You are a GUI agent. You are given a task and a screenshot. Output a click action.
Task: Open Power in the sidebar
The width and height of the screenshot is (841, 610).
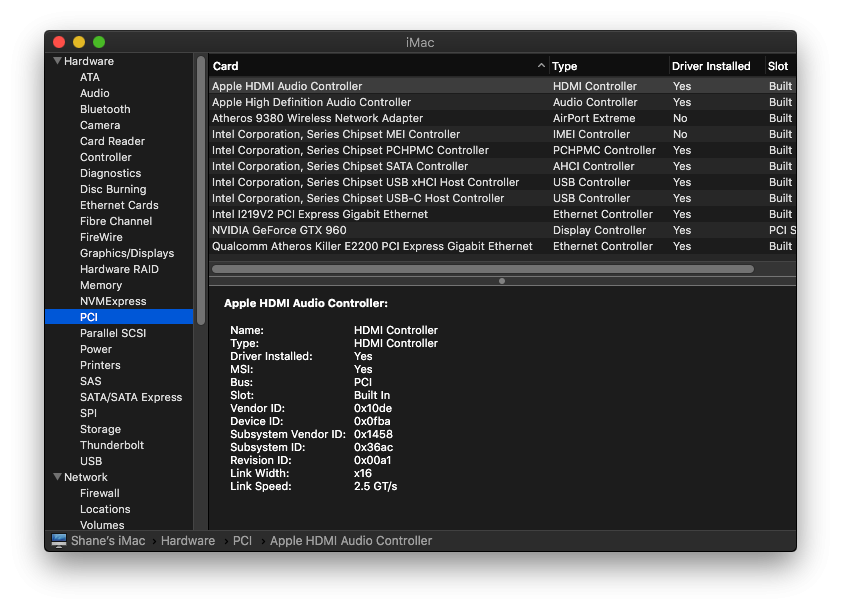pos(96,349)
